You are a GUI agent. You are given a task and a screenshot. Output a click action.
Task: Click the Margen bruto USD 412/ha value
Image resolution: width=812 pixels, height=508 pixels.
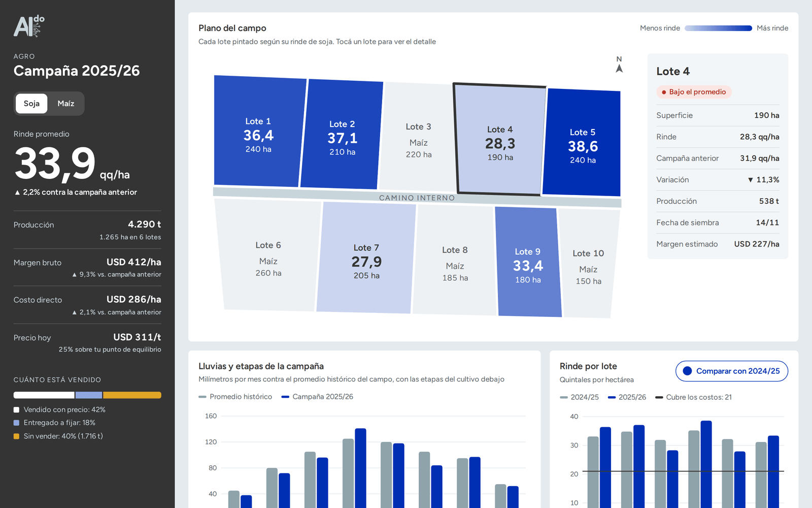tap(134, 262)
